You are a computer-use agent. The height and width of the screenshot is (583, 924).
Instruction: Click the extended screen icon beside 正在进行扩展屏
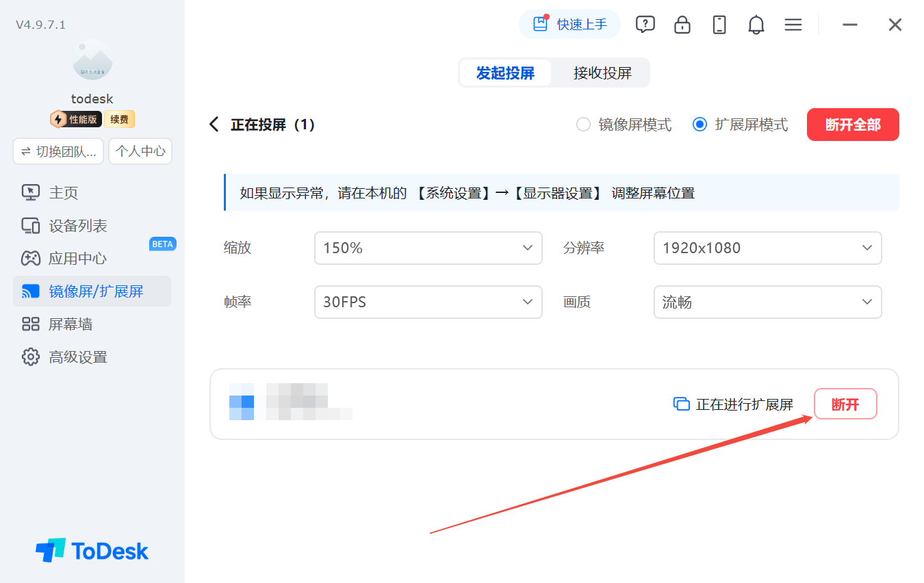[x=681, y=404]
